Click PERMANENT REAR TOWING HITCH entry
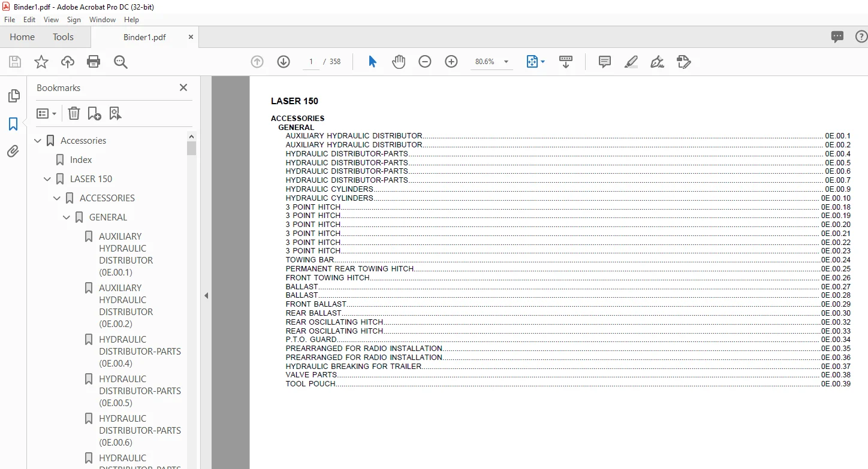Screen dimensions: 868x469 pyautogui.click(x=568, y=269)
